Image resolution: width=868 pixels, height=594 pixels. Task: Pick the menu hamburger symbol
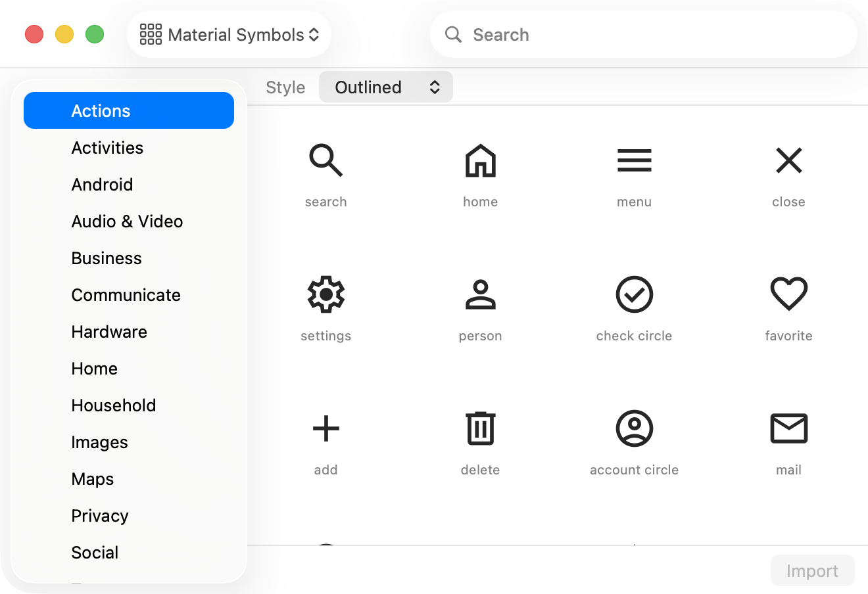635,161
